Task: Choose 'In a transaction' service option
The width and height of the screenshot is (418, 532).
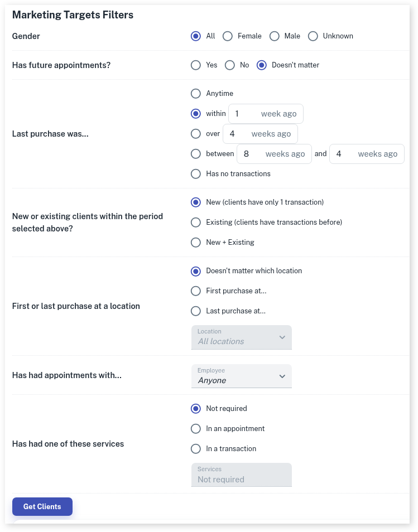Action: point(196,449)
